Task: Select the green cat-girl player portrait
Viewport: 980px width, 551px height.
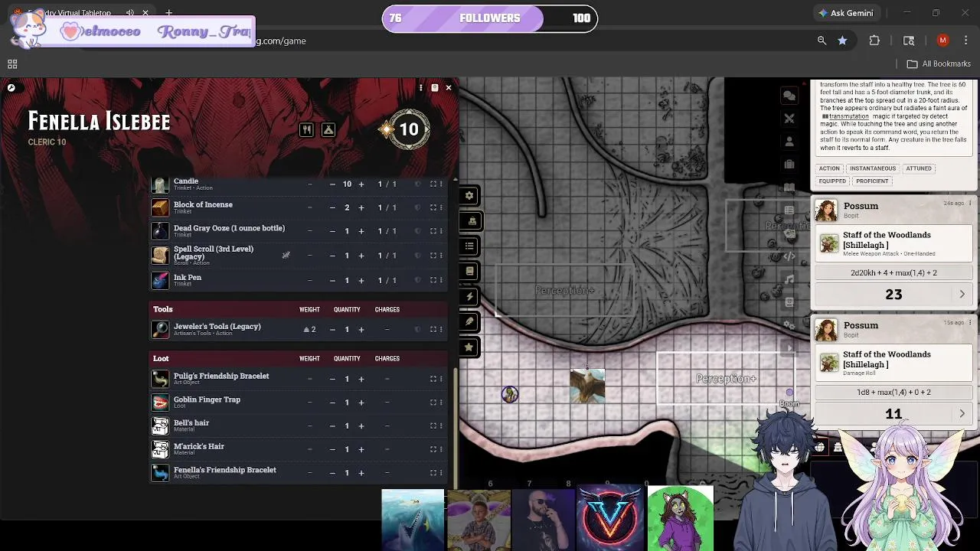Action: tap(680, 518)
